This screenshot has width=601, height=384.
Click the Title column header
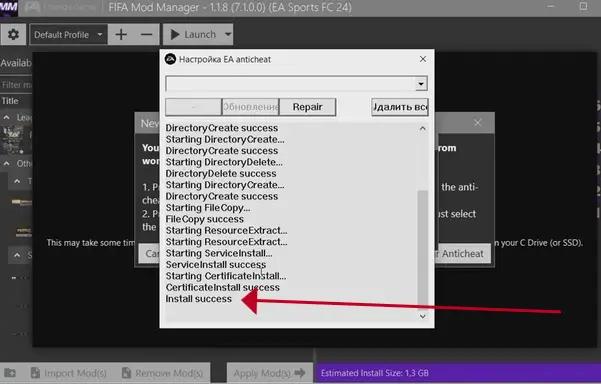coord(10,101)
